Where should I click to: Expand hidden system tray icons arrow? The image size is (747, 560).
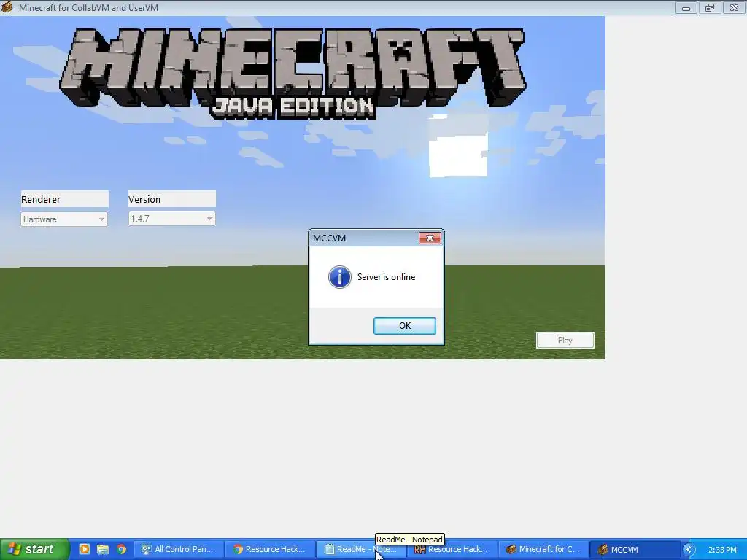689,550
